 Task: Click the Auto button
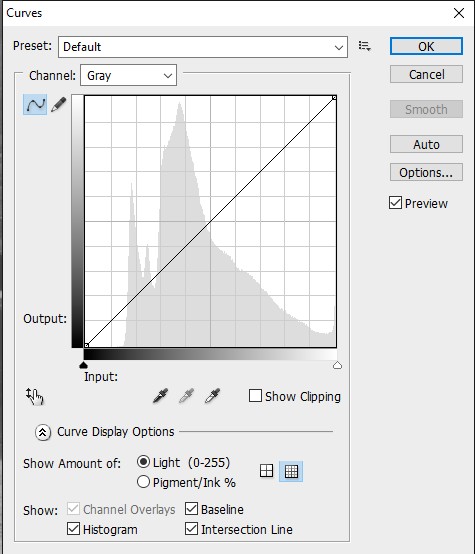[426, 144]
